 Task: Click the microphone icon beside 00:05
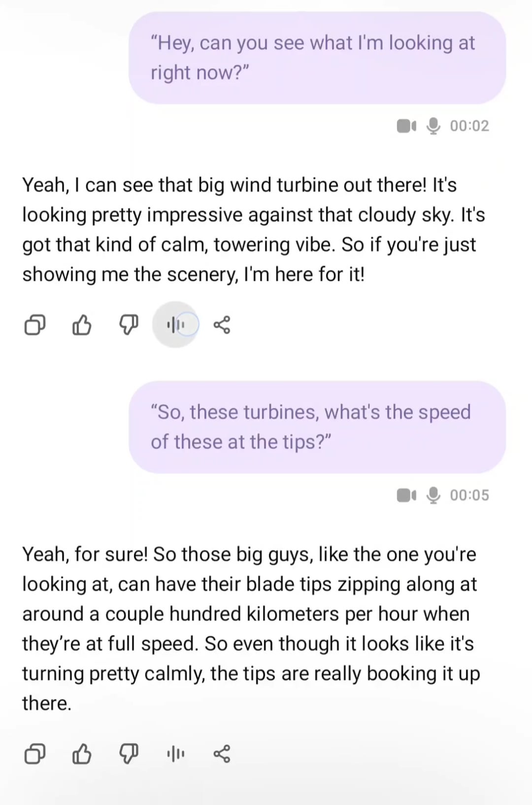coord(433,495)
